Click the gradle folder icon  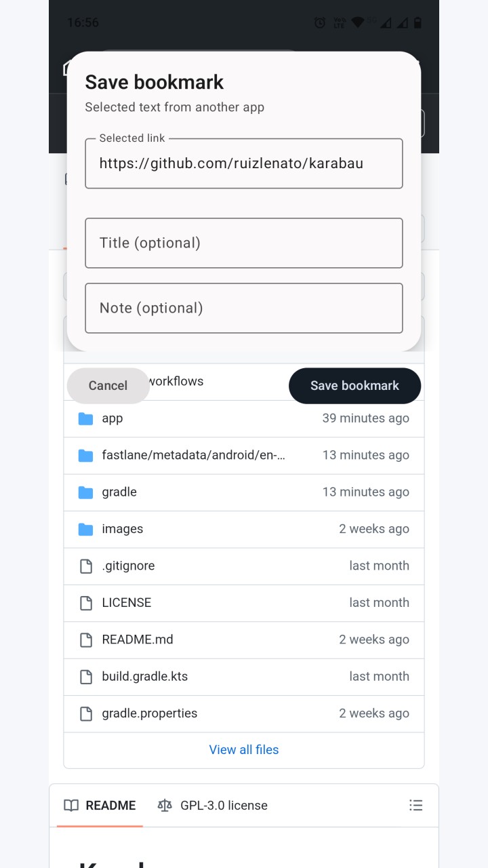(85, 492)
